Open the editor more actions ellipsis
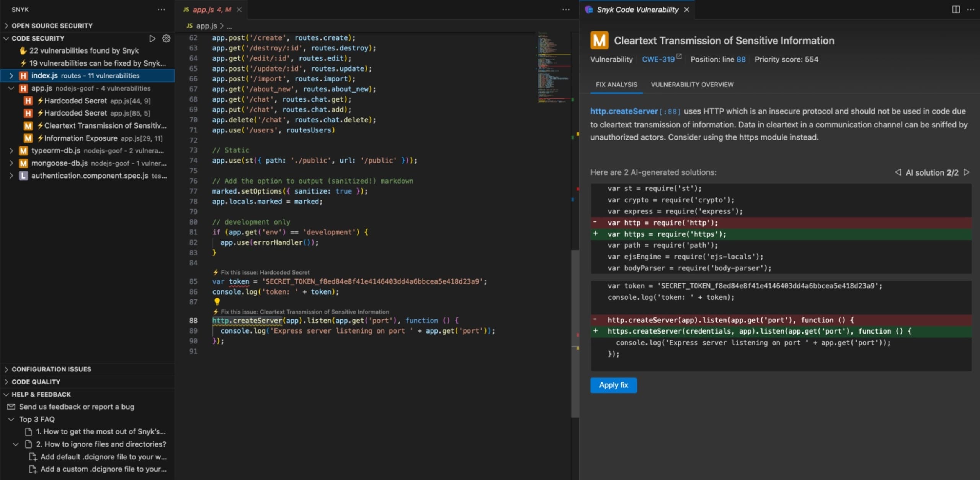This screenshot has height=480, width=980. point(566,10)
